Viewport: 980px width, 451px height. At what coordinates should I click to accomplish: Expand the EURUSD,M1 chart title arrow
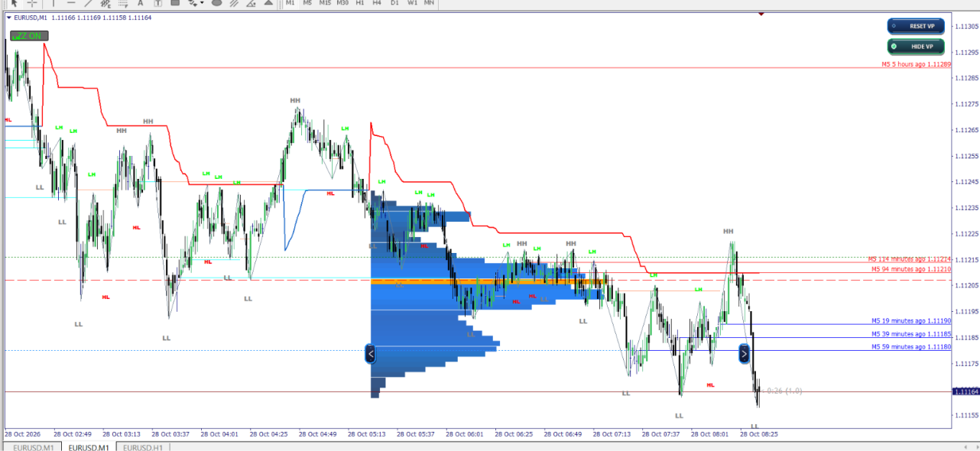[x=8, y=17]
